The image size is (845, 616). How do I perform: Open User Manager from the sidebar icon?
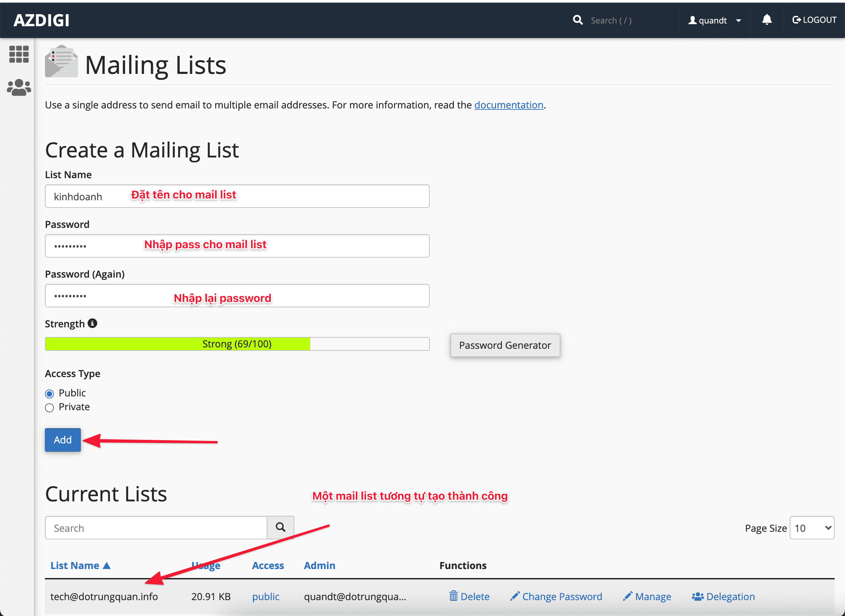[19, 87]
